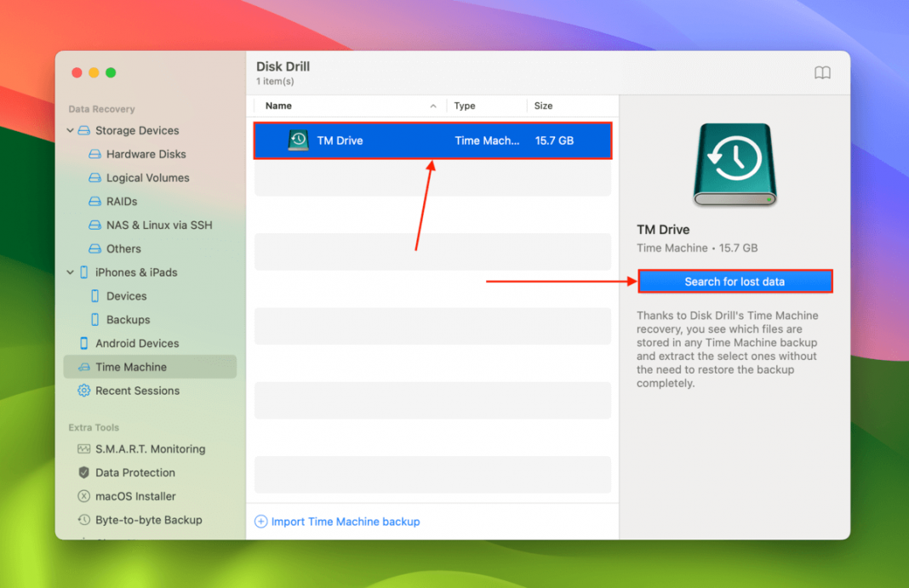Sort the list by the Size column
This screenshot has width=909, height=588.
click(543, 106)
